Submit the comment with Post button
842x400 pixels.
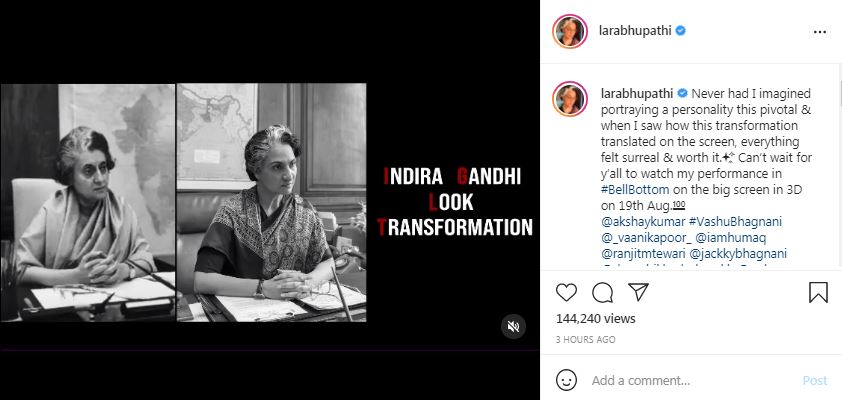(x=815, y=381)
